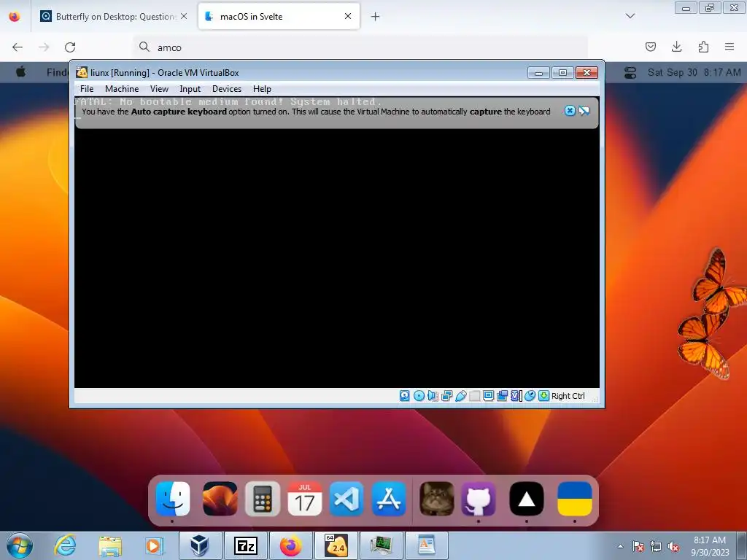Expand the list all tabs dropdown
This screenshot has width=747, height=560.
630,16
